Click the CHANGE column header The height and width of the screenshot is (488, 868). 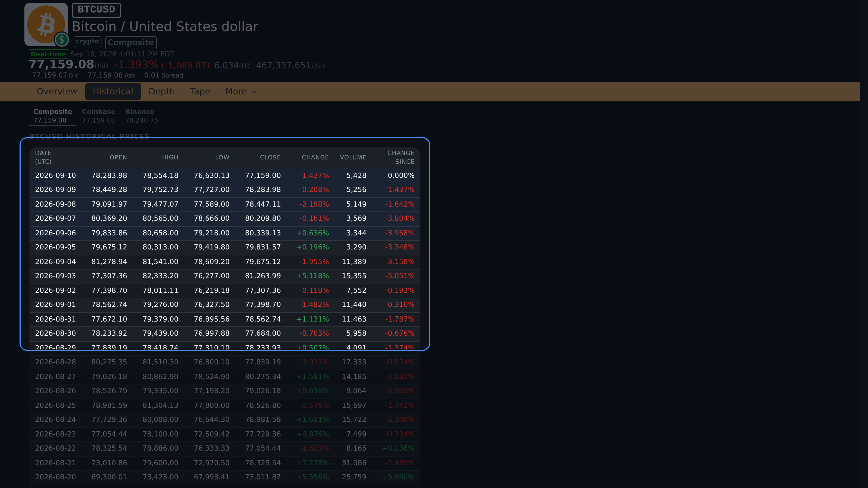(x=315, y=157)
